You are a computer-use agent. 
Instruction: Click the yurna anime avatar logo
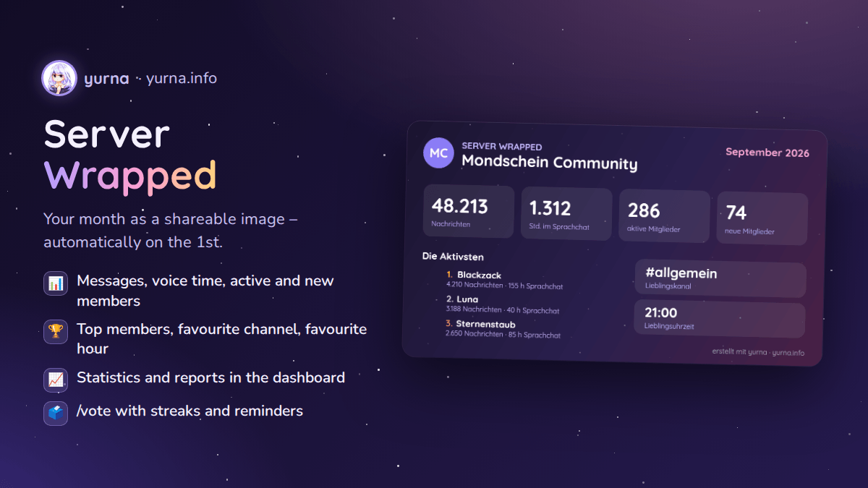pos(59,78)
